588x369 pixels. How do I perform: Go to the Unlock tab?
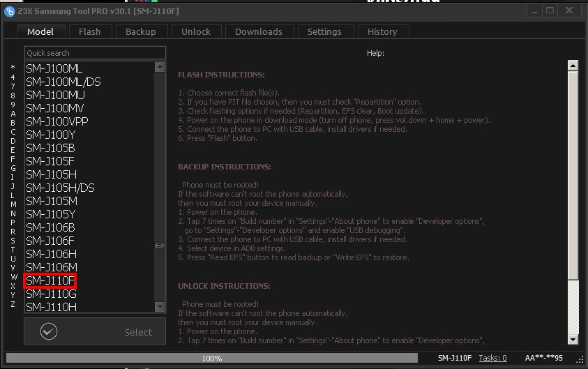[x=196, y=32]
